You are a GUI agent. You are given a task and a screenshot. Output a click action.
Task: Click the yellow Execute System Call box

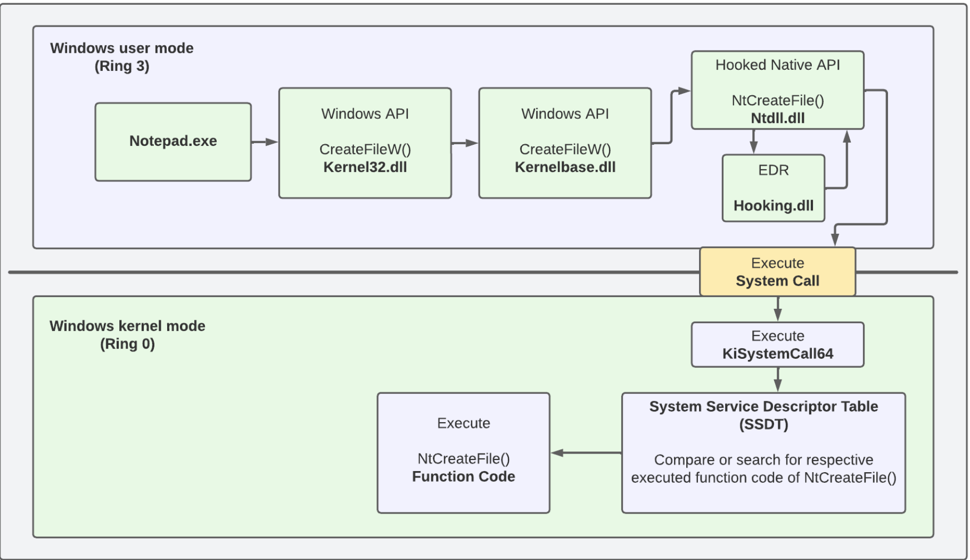(x=777, y=271)
